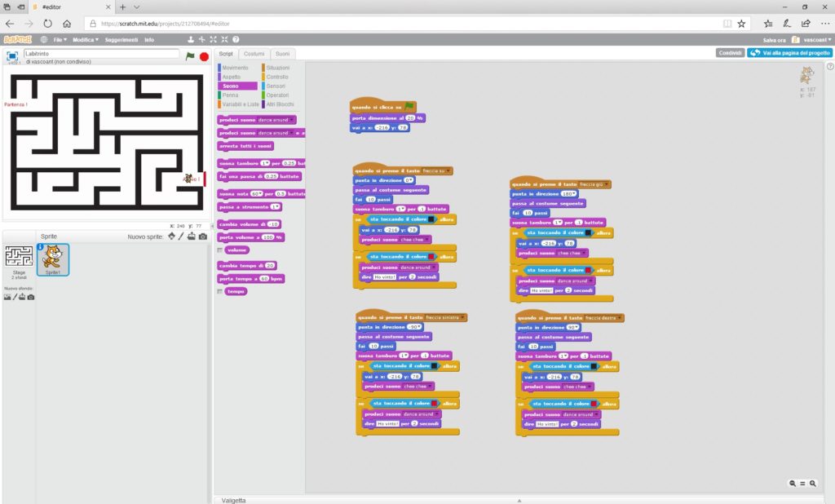Click the project title field 'Labitrinto'
This screenshot has height=504, width=835.
[x=101, y=53]
